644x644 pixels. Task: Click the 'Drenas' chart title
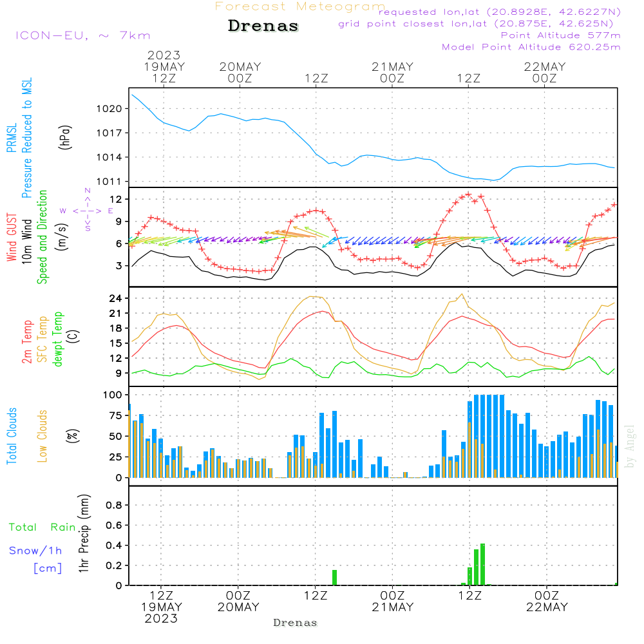click(263, 26)
